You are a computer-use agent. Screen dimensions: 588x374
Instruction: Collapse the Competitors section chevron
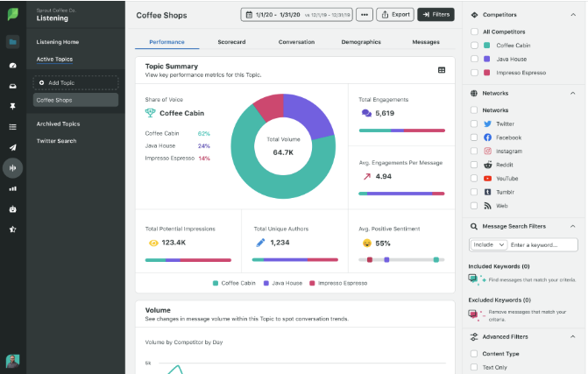tap(573, 15)
